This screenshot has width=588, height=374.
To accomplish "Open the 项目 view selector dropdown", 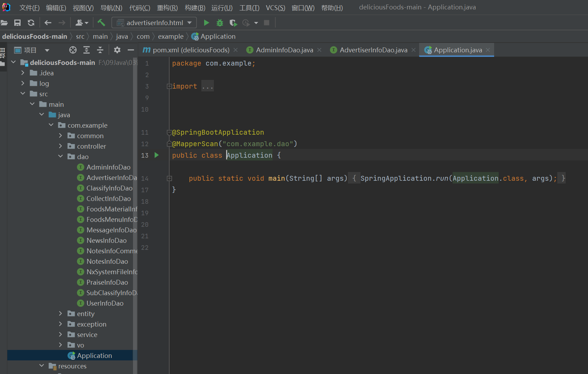I will [x=47, y=50].
